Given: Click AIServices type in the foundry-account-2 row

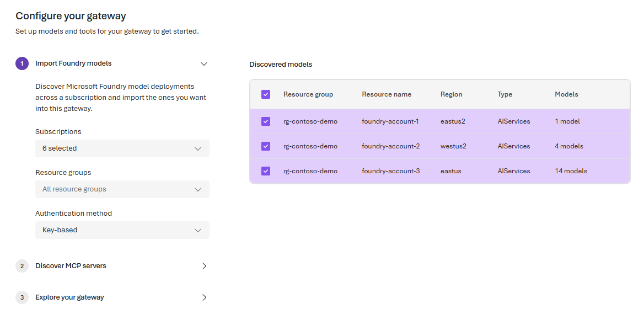Looking at the screenshot, I should pos(514,146).
